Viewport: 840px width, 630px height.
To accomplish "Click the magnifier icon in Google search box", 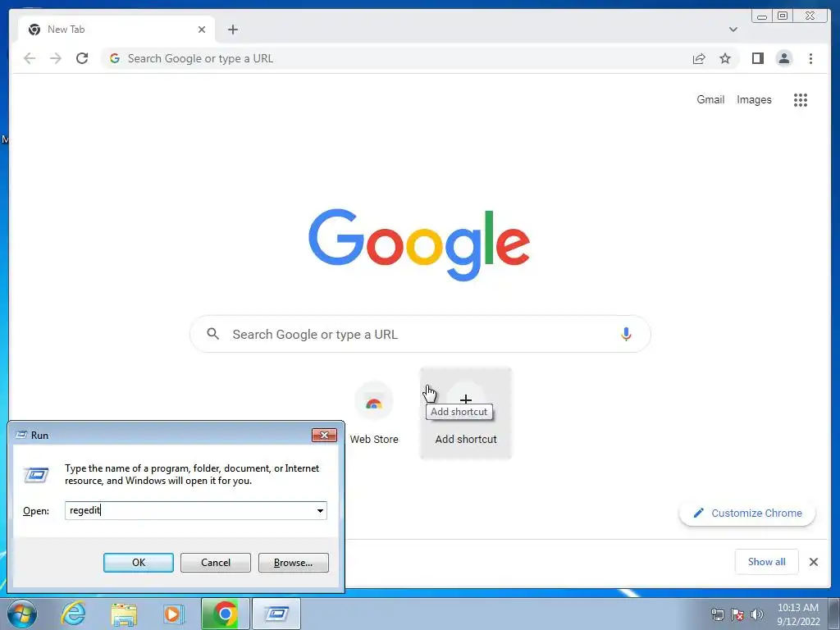I will (x=212, y=334).
